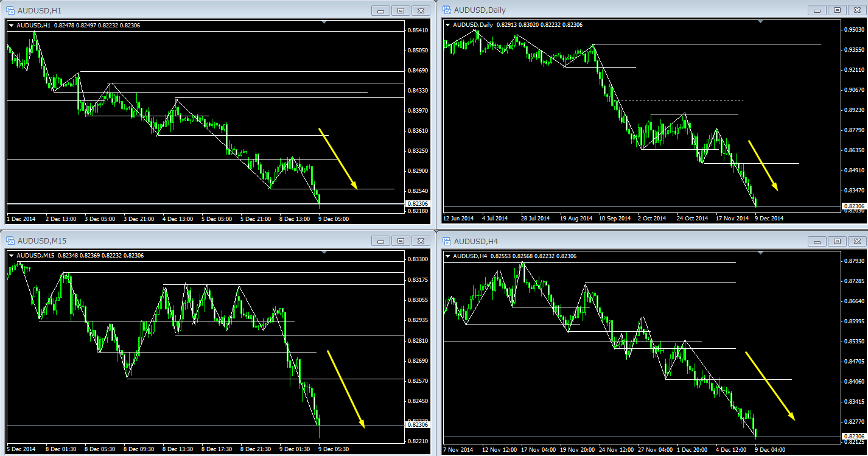Maximize the AUDUSD,H4 chart window

coord(838,241)
